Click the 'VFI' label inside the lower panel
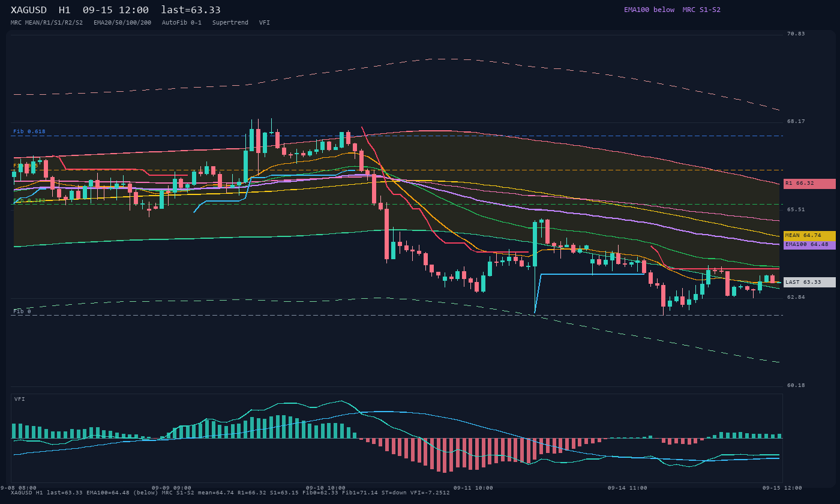Viewport: 840px width, 504px height. point(20,399)
